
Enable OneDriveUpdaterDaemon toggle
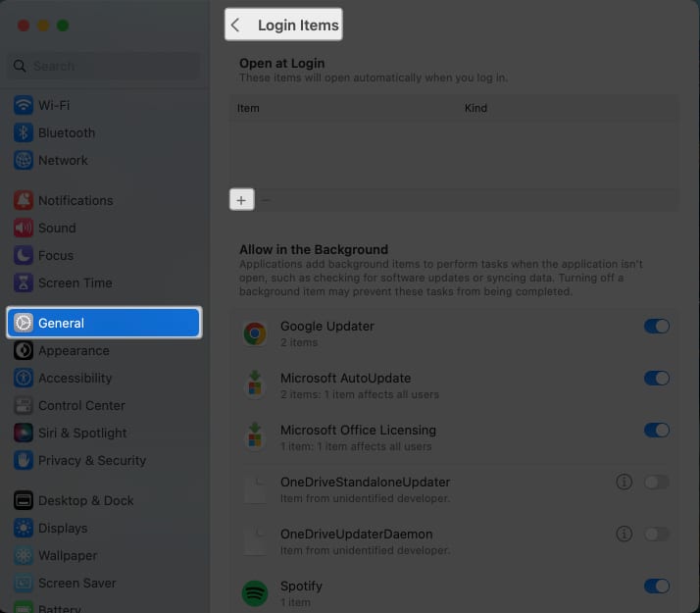657,534
